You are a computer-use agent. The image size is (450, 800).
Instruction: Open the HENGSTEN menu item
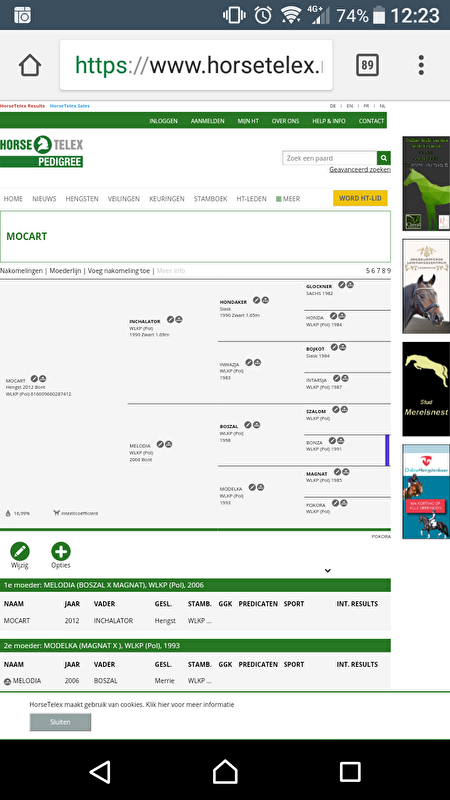point(82,199)
